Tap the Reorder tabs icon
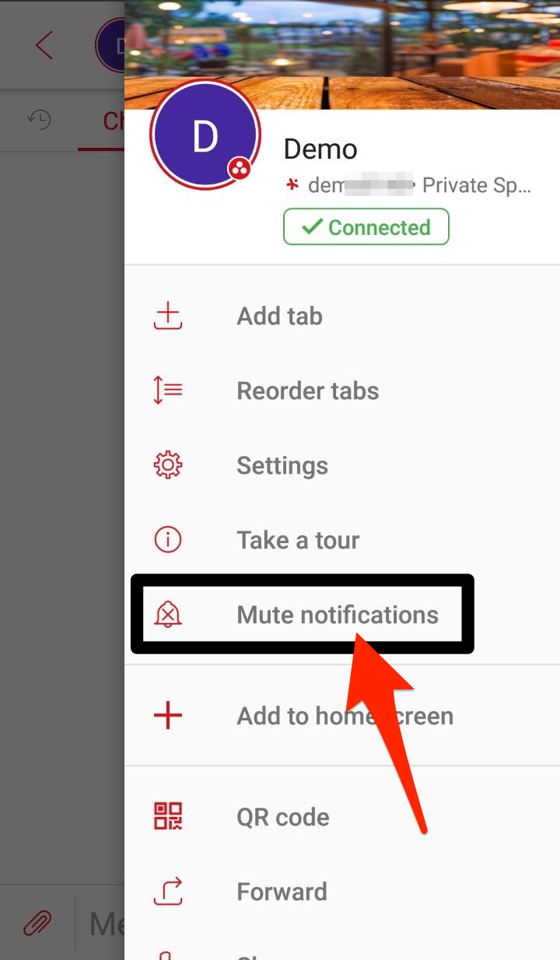The width and height of the screenshot is (560, 960). click(168, 391)
